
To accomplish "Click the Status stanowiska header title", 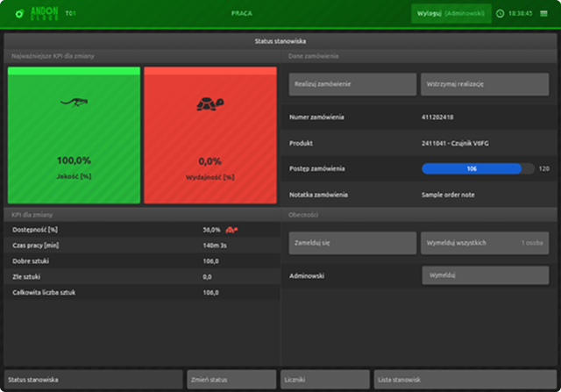I will (280, 41).
